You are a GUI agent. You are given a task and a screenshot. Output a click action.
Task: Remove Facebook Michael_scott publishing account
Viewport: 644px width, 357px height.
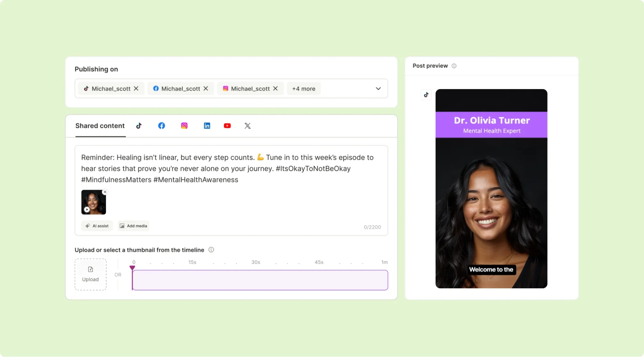point(206,88)
